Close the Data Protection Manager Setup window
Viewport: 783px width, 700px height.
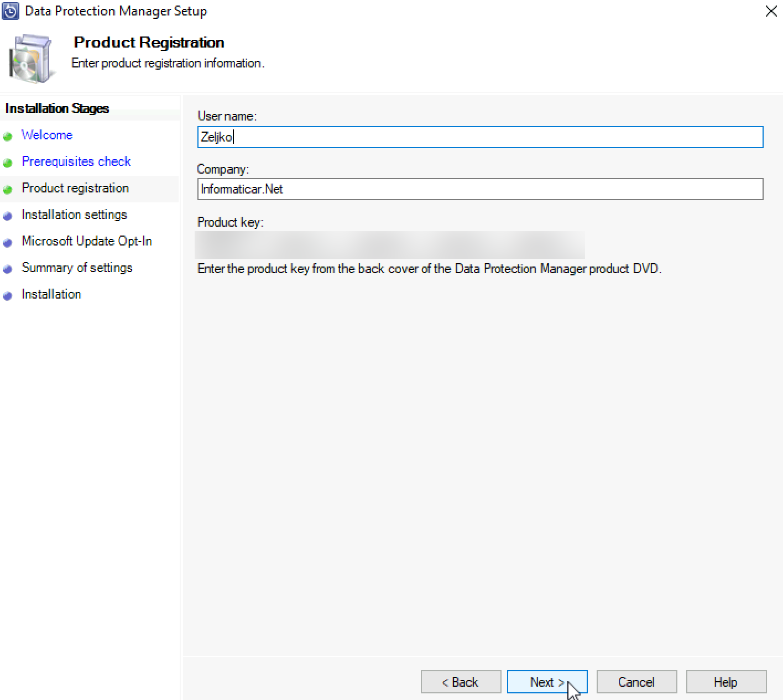(771, 11)
